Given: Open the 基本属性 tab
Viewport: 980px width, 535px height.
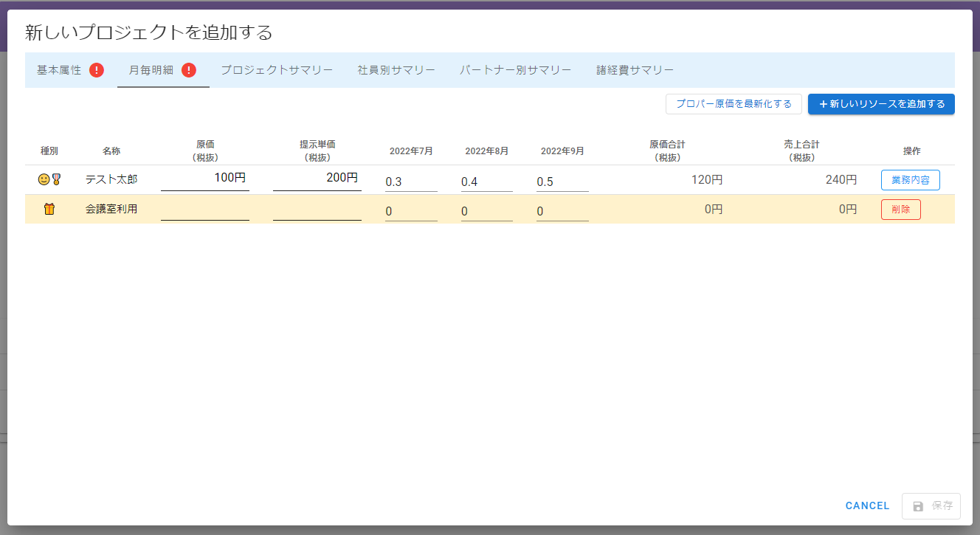Looking at the screenshot, I should coord(60,70).
